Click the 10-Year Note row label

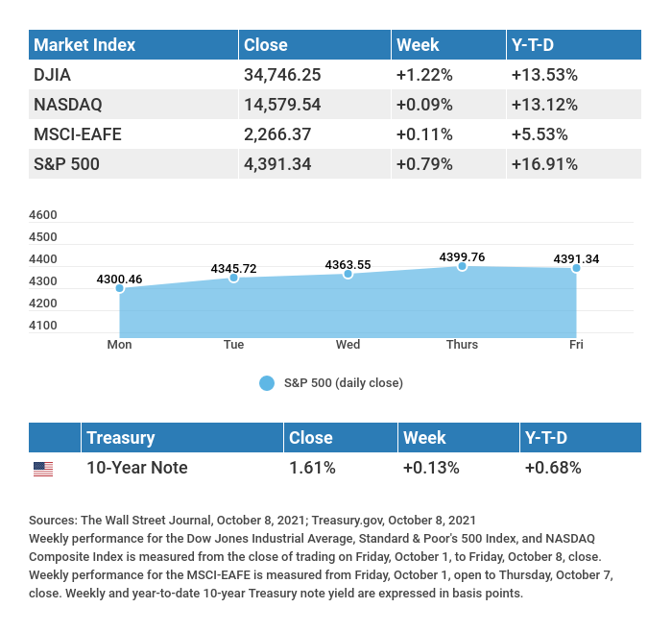click(137, 469)
